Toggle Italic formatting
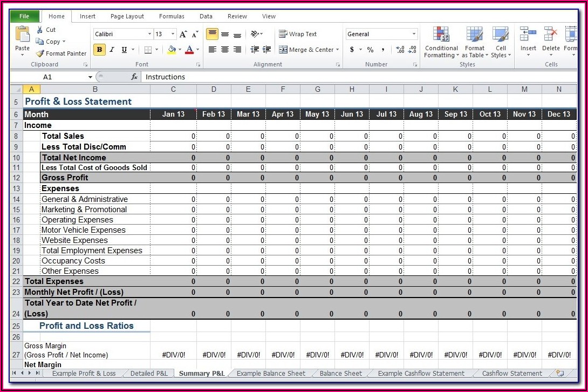The width and height of the screenshot is (588, 392). pyautogui.click(x=112, y=50)
